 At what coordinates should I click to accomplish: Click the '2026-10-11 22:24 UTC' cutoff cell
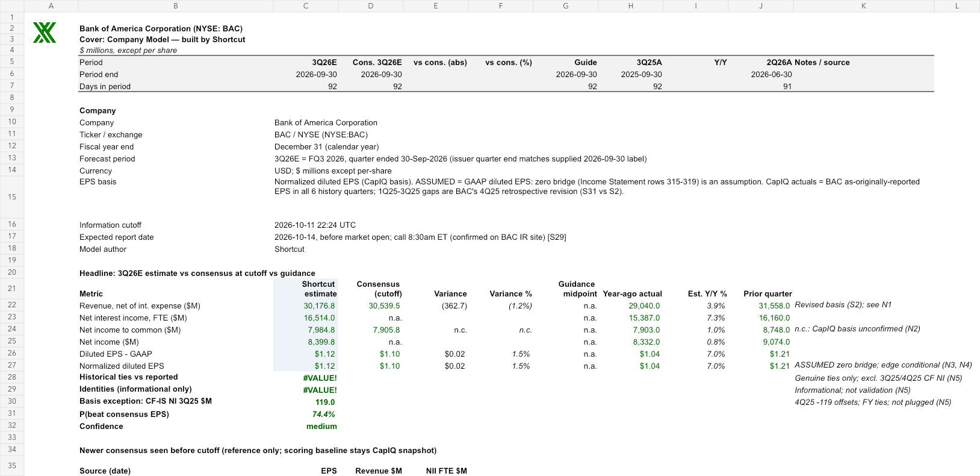tap(315, 225)
